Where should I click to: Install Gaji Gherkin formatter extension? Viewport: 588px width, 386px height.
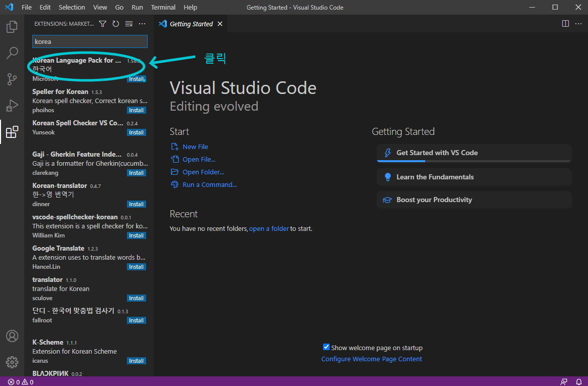pos(136,173)
